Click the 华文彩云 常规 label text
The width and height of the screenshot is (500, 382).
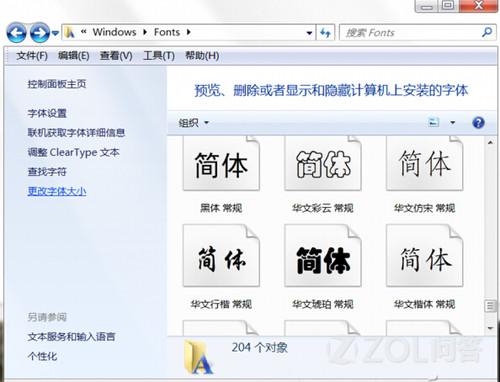pyautogui.click(x=323, y=208)
